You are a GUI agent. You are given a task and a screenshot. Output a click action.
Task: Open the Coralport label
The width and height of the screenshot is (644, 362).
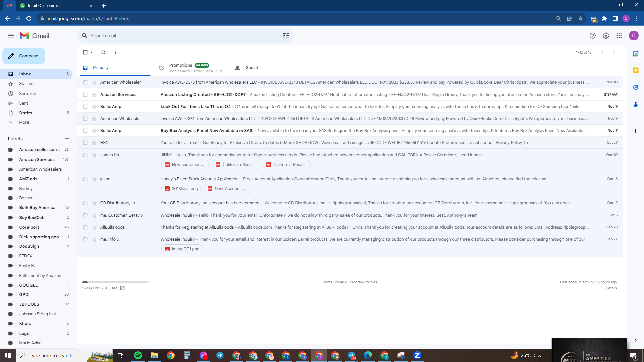click(x=29, y=227)
